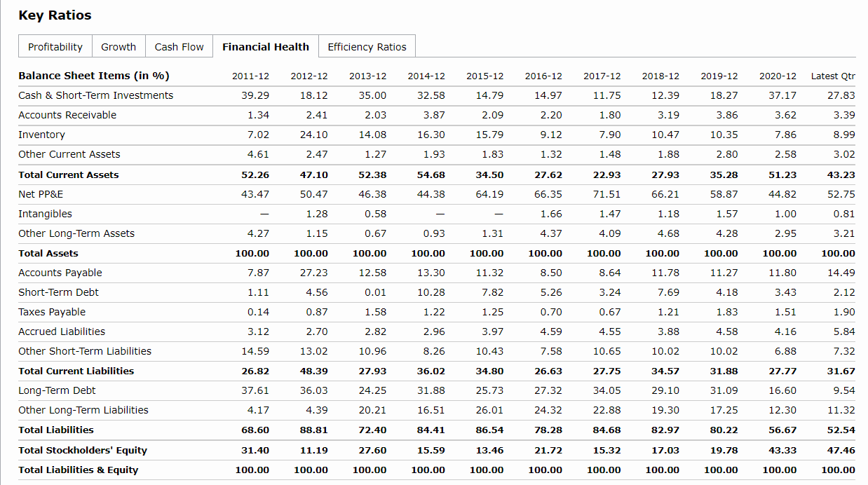Screen dimensions: 868x485
Task: Switch to the Growth tab
Action: pyautogui.click(x=118, y=47)
